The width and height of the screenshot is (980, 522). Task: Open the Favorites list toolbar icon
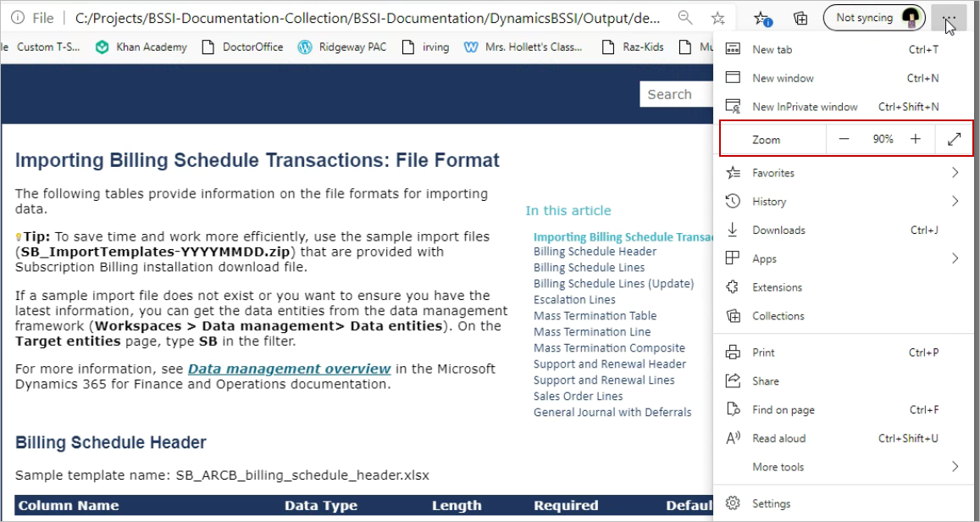pyautogui.click(x=761, y=18)
